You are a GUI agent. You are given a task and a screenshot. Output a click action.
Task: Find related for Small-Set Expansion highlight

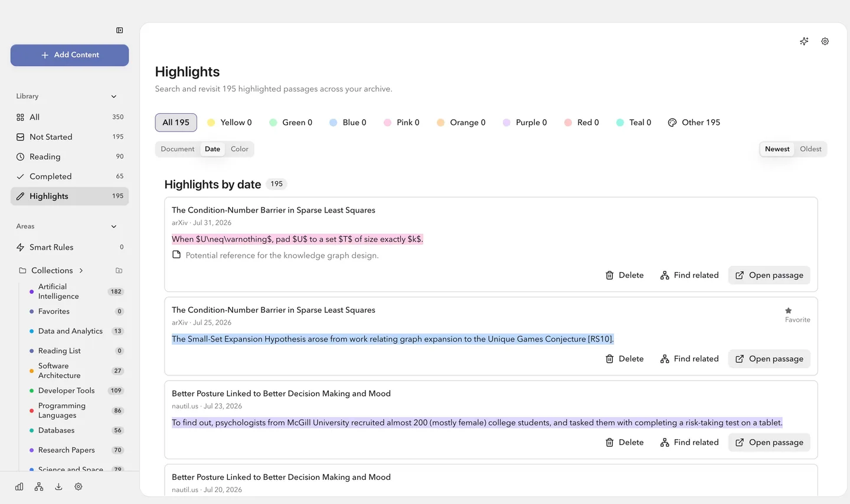(689, 359)
